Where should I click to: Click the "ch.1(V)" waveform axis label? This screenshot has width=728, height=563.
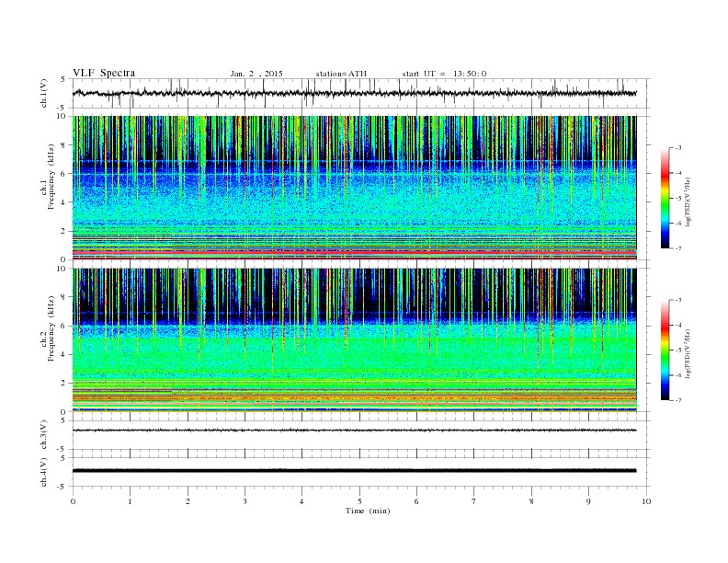[x=44, y=94]
